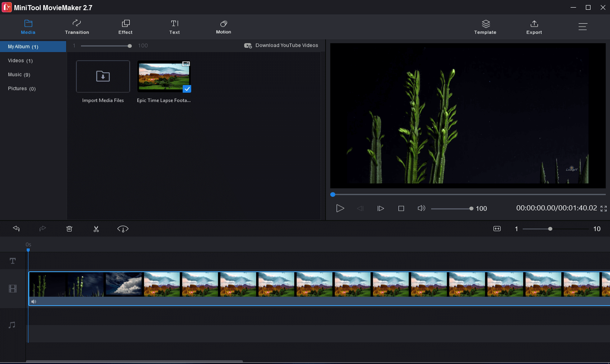Select the scissors split tool
The height and width of the screenshot is (364, 610).
click(96, 229)
